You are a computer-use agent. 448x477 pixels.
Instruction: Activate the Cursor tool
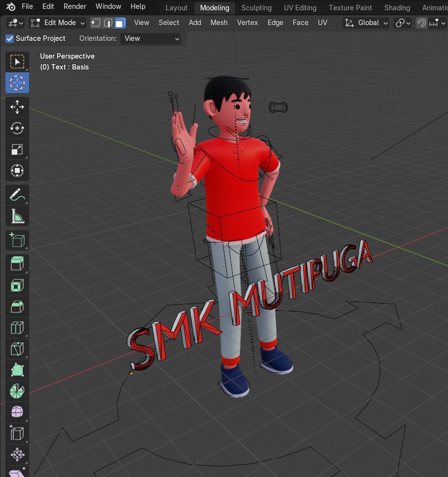pyautogui.click(x=17, y=83)
